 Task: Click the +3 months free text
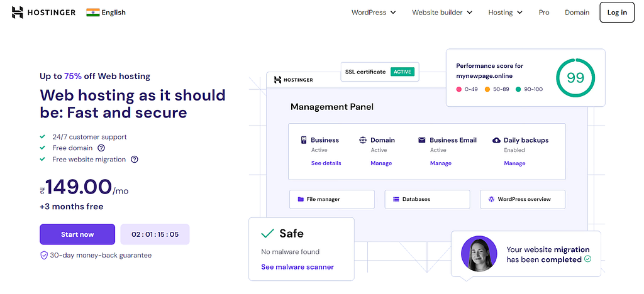[x=72, y=206]
